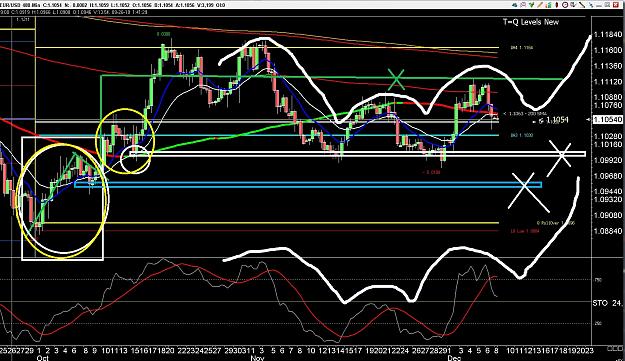Click the T+Q Levels New label
The width and height of the screenshot is (625, 361).
pos(531,22)
